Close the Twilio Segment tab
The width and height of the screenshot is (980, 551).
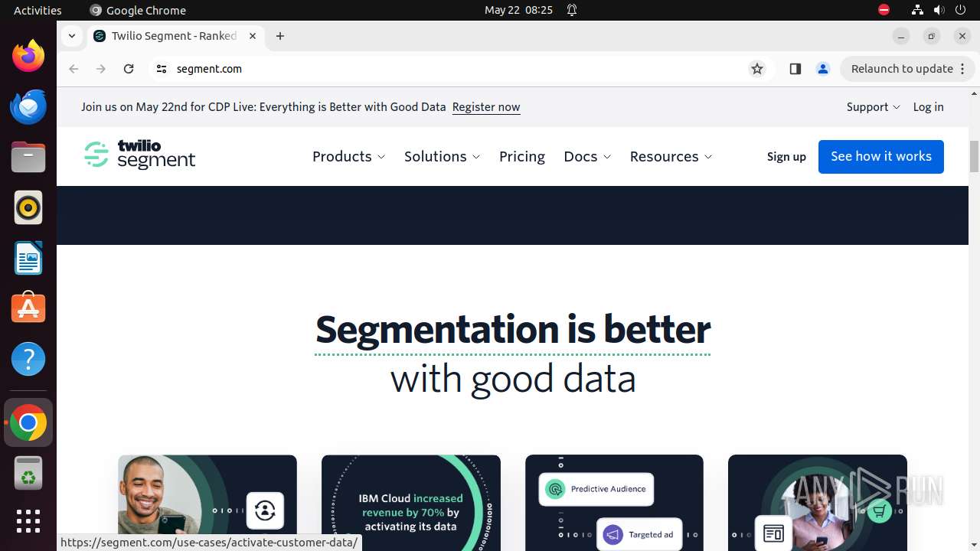click(253, 36)
